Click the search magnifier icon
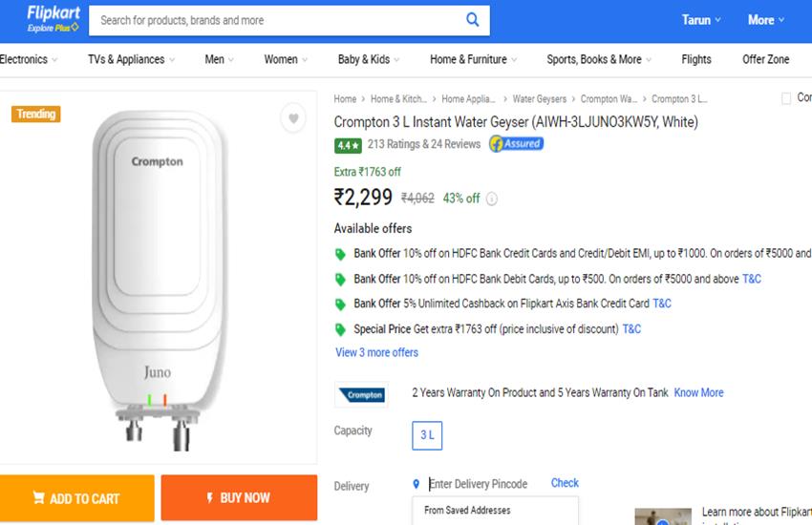 click(472, 20)
